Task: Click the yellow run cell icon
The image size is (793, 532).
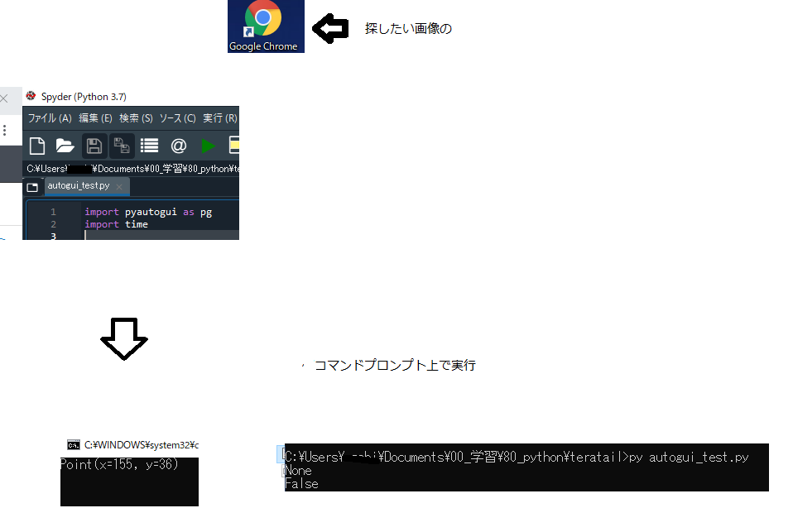Action: [x=234, y=145]
